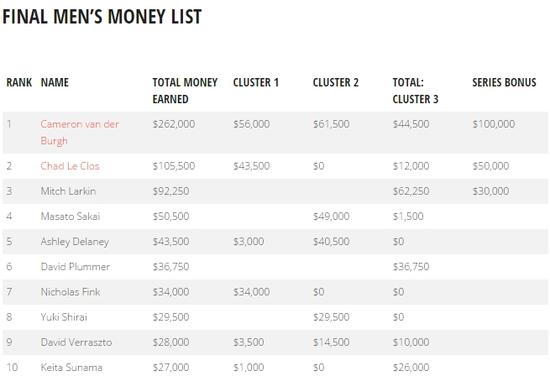Click Keita Sunama's $26,000 cluster 3 cell
The image size is (550, 376).
[411, 367]
